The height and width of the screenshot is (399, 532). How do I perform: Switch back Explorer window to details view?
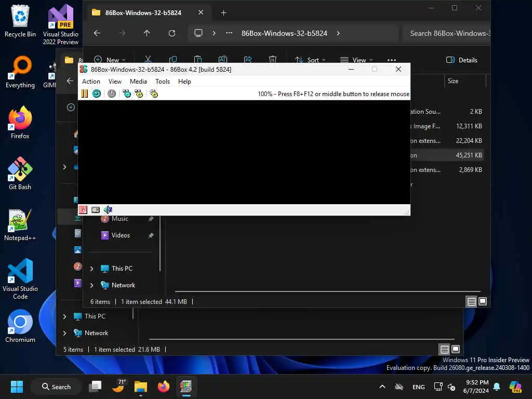point(445,349)
